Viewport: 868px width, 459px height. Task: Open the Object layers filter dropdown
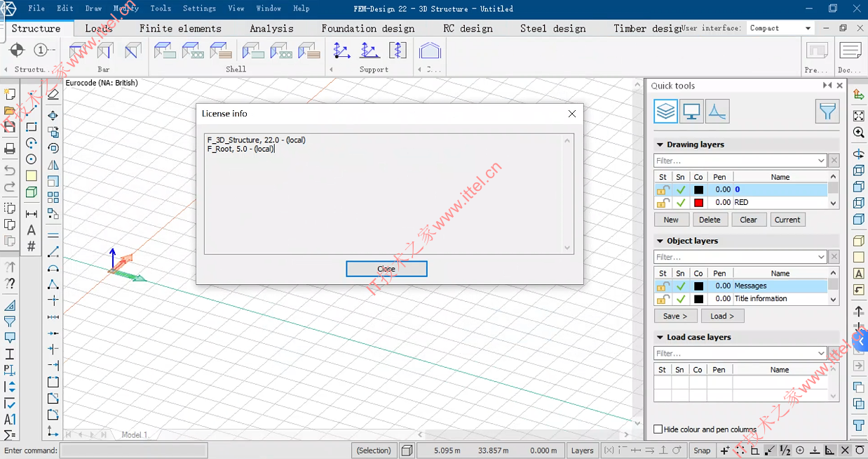821,257
